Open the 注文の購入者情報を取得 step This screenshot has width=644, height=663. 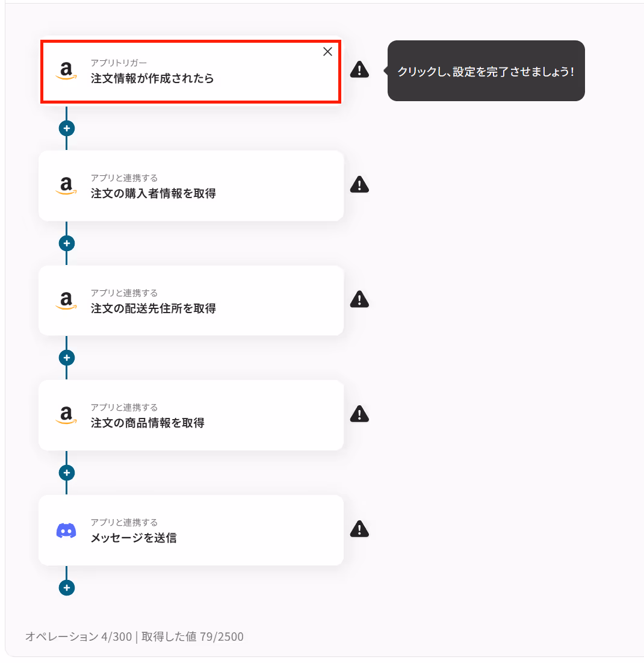click(x=191, y=185)
